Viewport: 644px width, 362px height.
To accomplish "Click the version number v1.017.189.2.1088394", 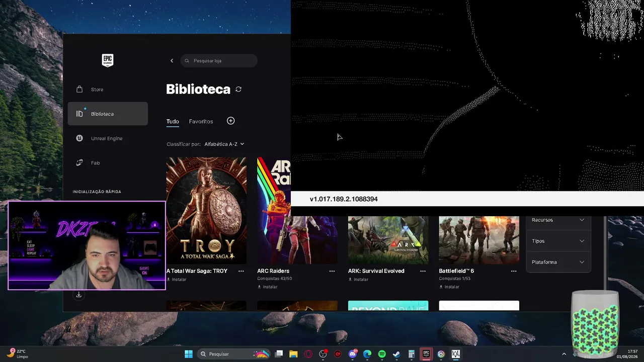I will tap(344, 199).
